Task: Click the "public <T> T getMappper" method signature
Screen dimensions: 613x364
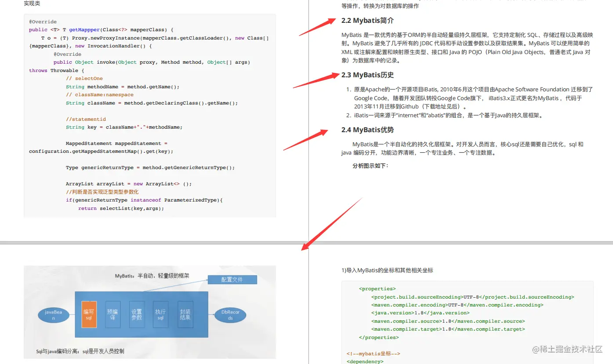Action: click(102, 30)
